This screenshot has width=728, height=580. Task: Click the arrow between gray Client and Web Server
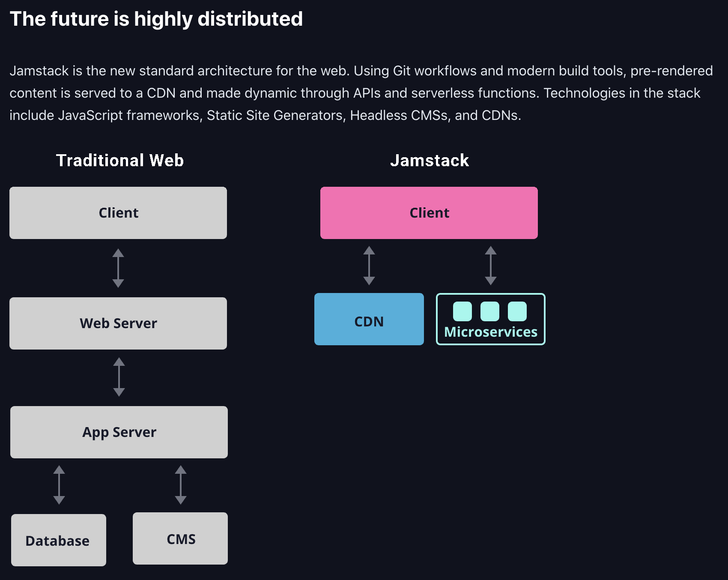point(118,268)
